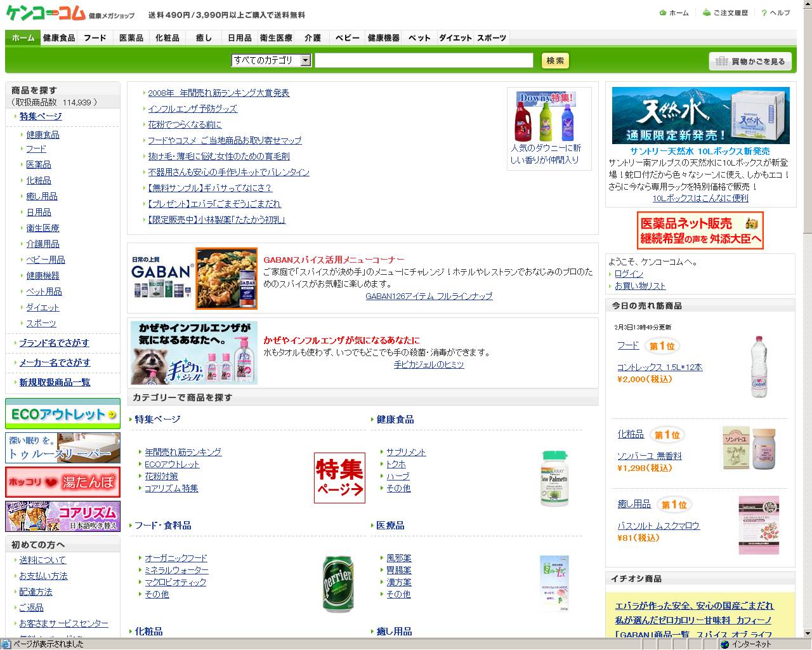Click the バスソルト pink package image
The width and height of the screenshot is (812, 650).
click(x=758, y=525)
